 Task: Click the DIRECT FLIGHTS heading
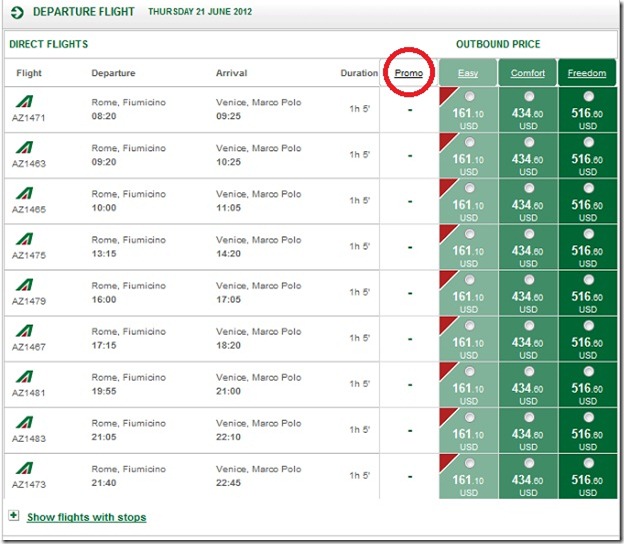[x=49, y=44]
